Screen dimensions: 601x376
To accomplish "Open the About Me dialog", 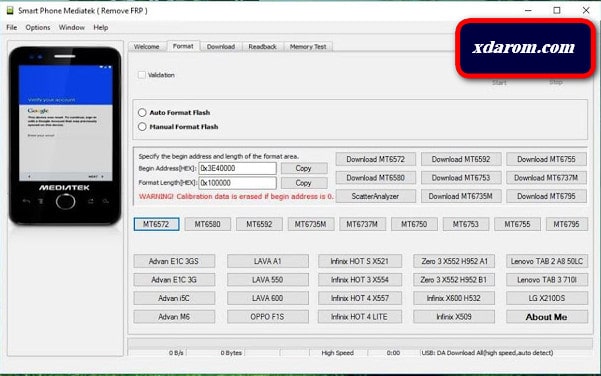I will click(547, 317).
